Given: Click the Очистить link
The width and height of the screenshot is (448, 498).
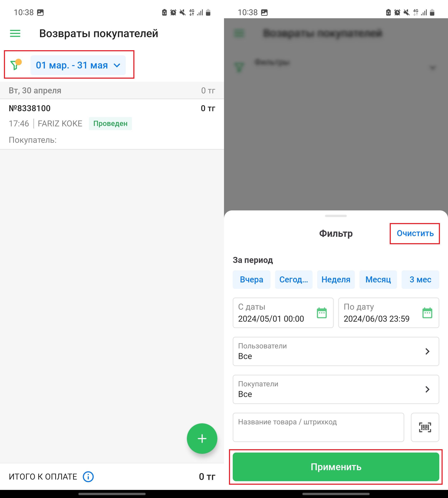Looking at the screenshot, I should point(415,233).
